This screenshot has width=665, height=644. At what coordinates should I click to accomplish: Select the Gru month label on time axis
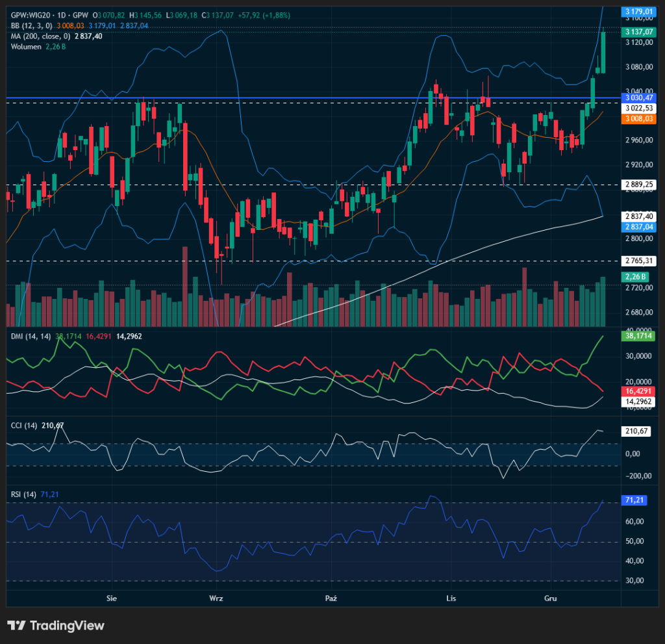point(551,597)
